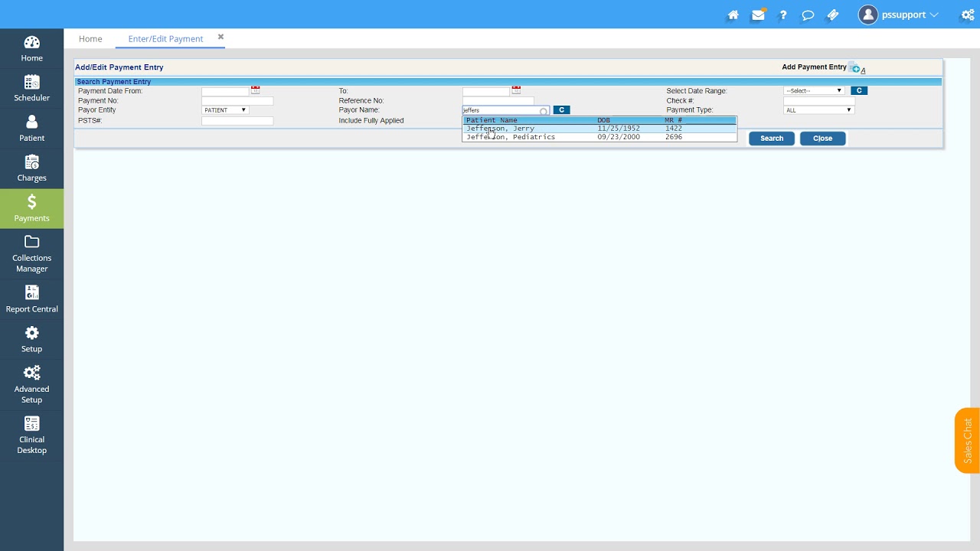Click the Search button
980x551 pixels.
tap(772, 139)
